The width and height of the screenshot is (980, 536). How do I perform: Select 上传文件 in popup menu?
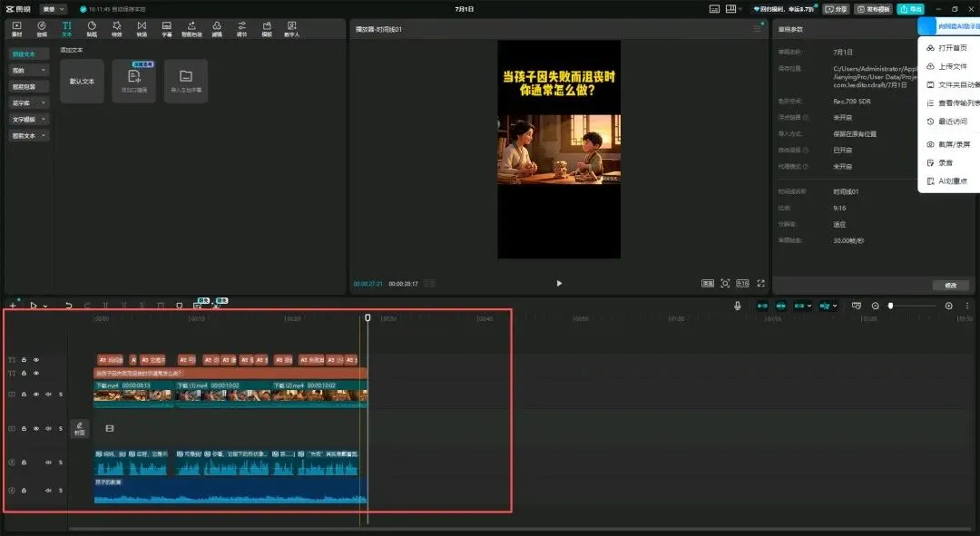pos(952,66)
